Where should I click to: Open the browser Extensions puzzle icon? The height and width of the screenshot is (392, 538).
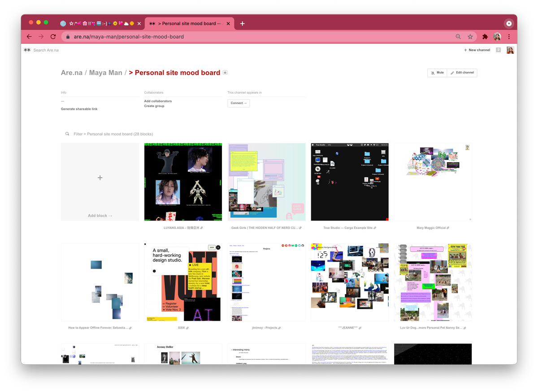pos(485,37)
